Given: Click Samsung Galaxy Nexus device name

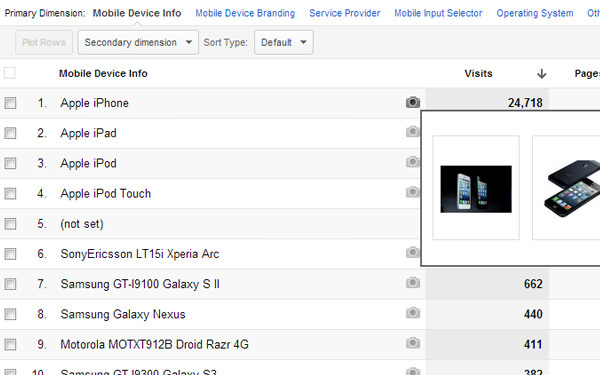Looking at the screenshot, I should (123, 315).
